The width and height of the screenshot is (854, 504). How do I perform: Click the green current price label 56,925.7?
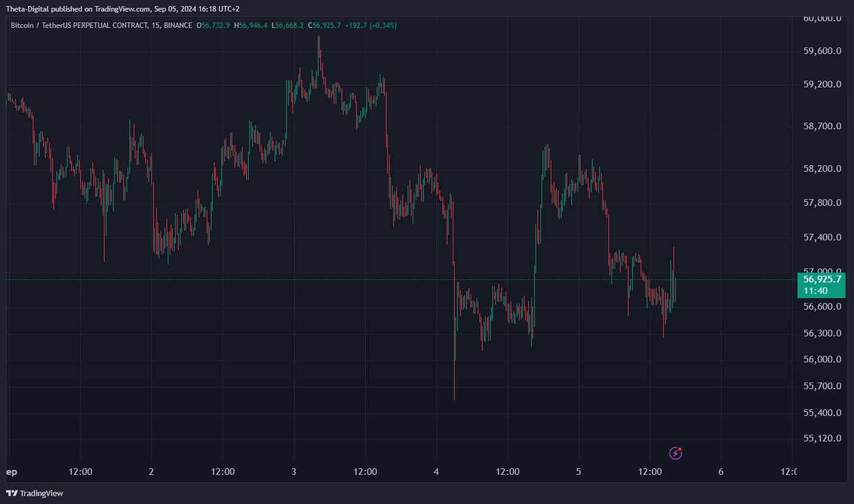tap(822, 279)
